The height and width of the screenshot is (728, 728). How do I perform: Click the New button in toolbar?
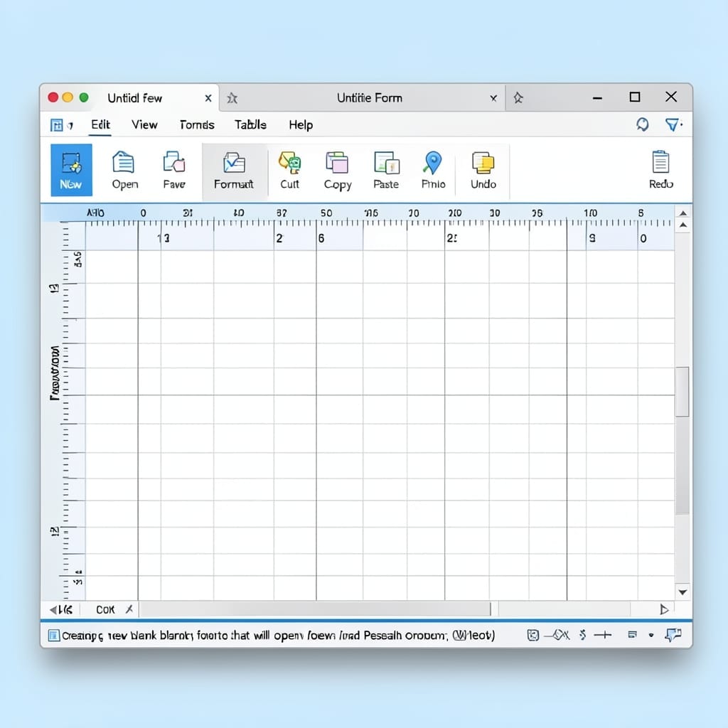click(71, 170)
